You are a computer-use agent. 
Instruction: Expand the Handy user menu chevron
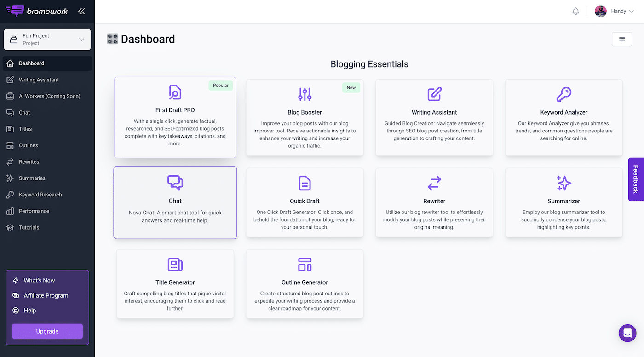631,12
